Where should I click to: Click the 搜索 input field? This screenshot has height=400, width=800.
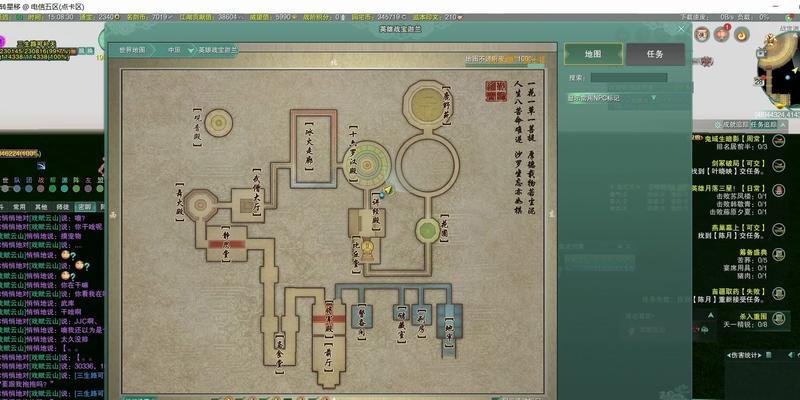coord(629,78)
